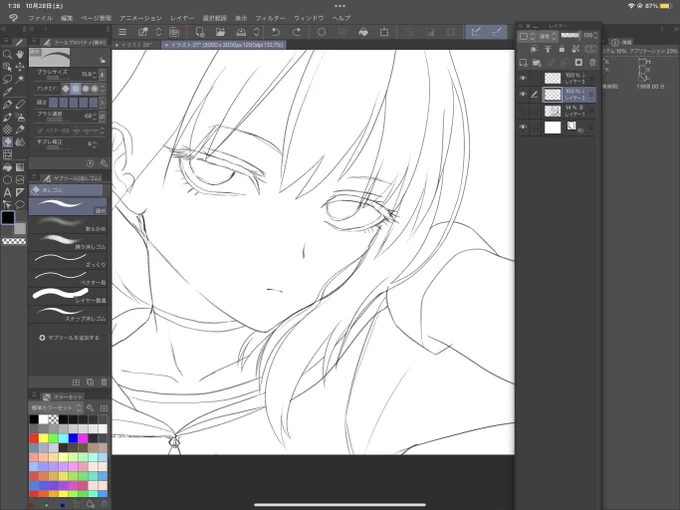The width and height of the screenshot is (680, 510).
Task: Open the blending mode dropdown
Action: [x=548, y=36]
